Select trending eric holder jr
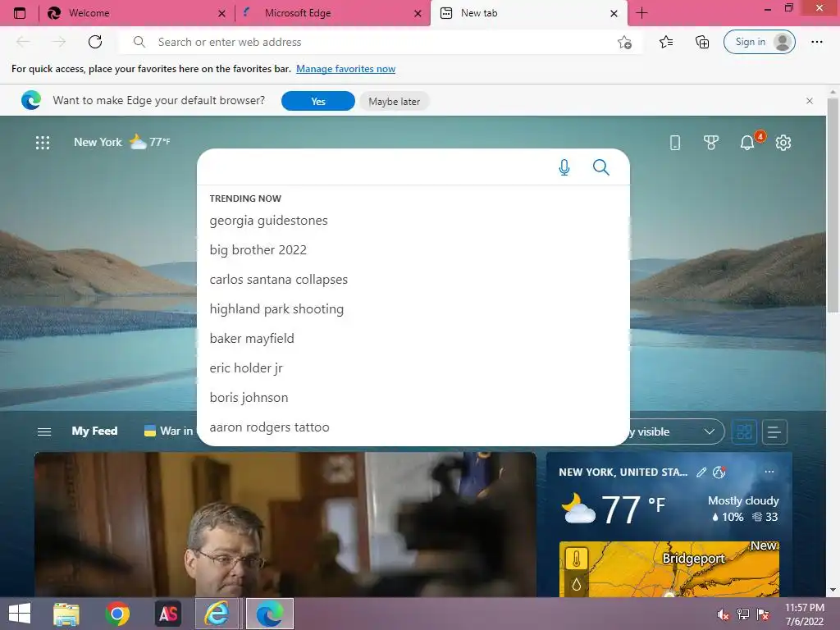 246,368
